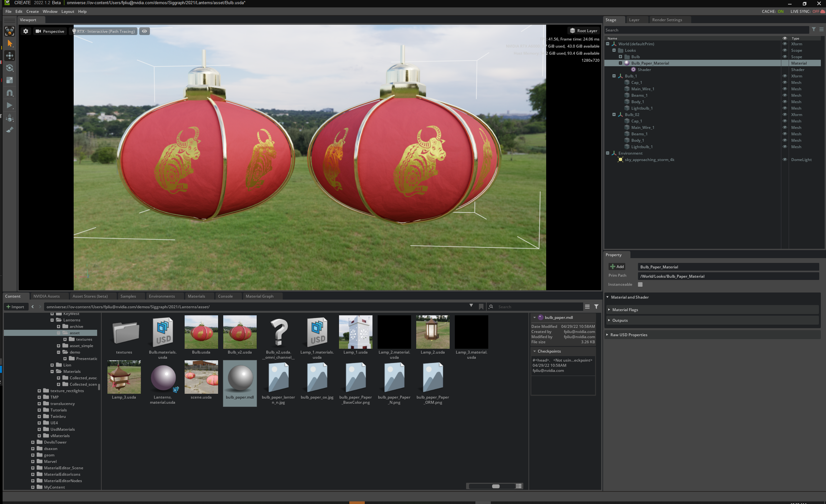Activate the Rotate tool in left toolbar
This screenshot has height=504, width=826.
[x=10, y=68]
